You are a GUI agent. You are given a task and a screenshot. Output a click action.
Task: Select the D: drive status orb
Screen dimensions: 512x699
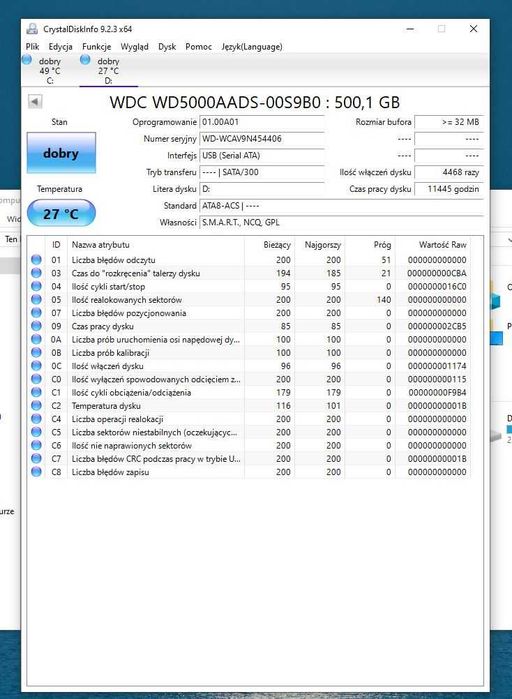pos(85,60)
